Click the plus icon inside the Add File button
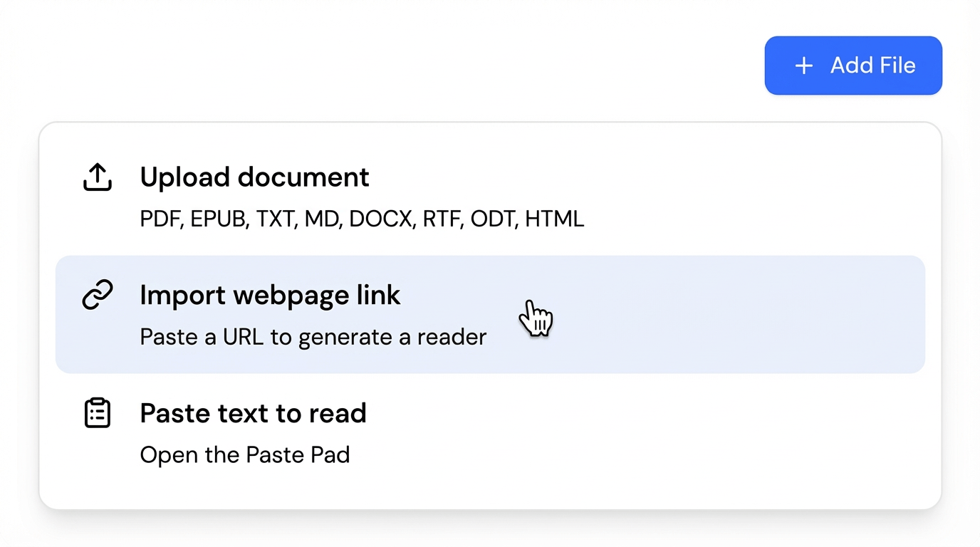The height and width of the screenshot is (547, 980). click(x=803, y=66)
